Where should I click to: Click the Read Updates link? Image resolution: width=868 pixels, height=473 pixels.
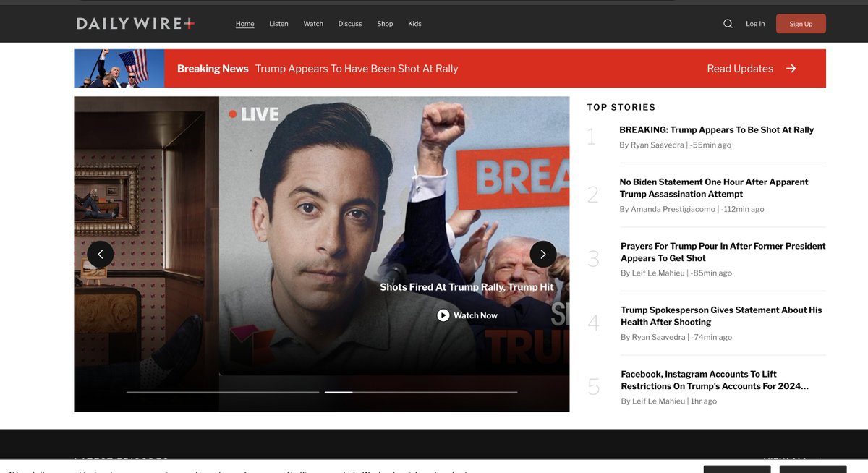point(740,69)
